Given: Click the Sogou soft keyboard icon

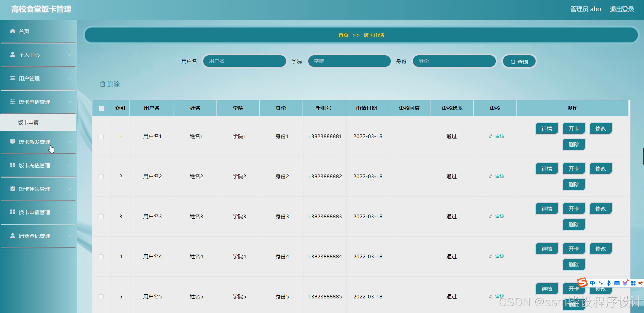Looking at the screenshot, I should [x=617, y=283].
